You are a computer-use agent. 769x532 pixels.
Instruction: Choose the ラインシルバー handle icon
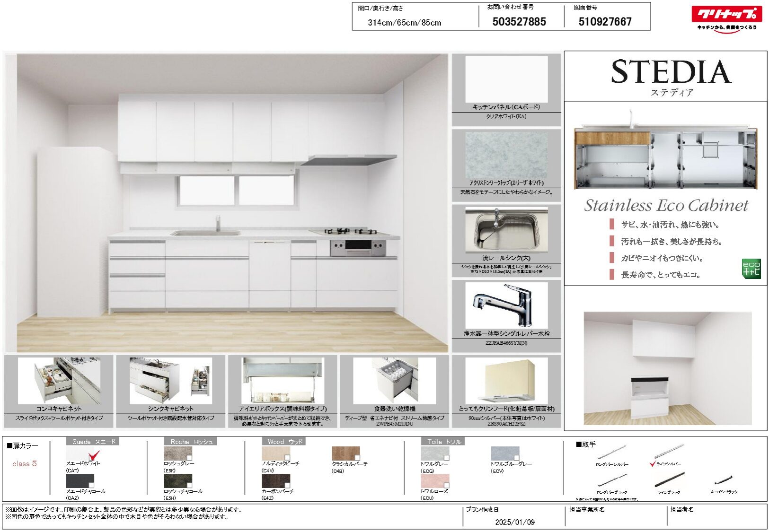point(669,452)
